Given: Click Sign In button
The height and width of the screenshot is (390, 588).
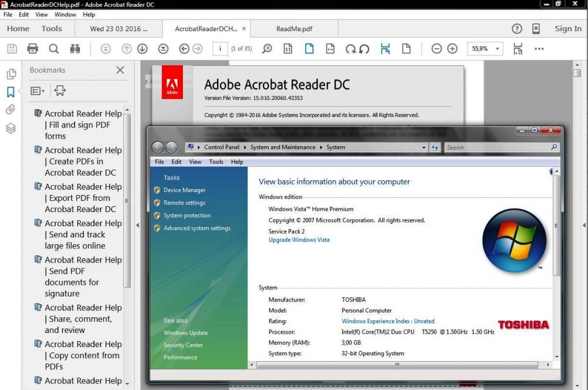Looking at the screenshot, I should (567, 29).
